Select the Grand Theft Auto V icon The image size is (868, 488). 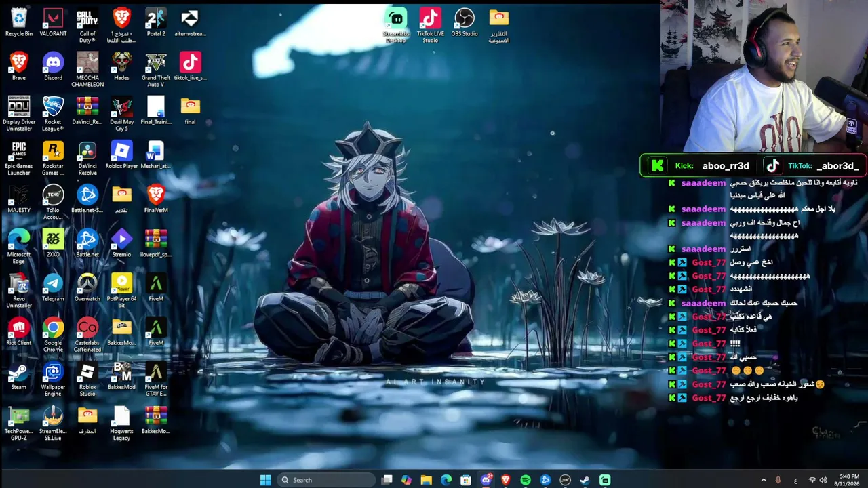click(x=156, y=70)
